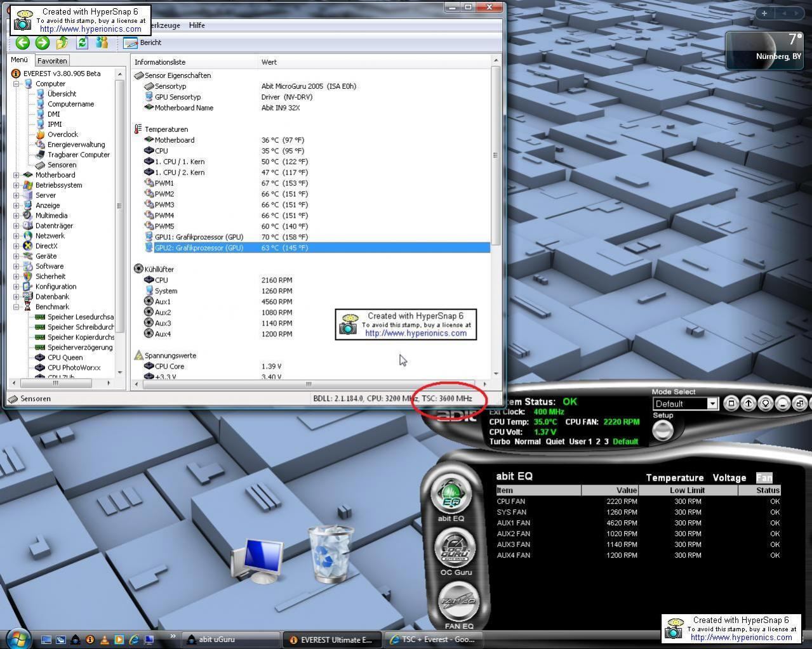The height and width of the screenshot is (649, 812).
Task: Expand the Betriebssystem tree node
Action: (x=16, y=185)
